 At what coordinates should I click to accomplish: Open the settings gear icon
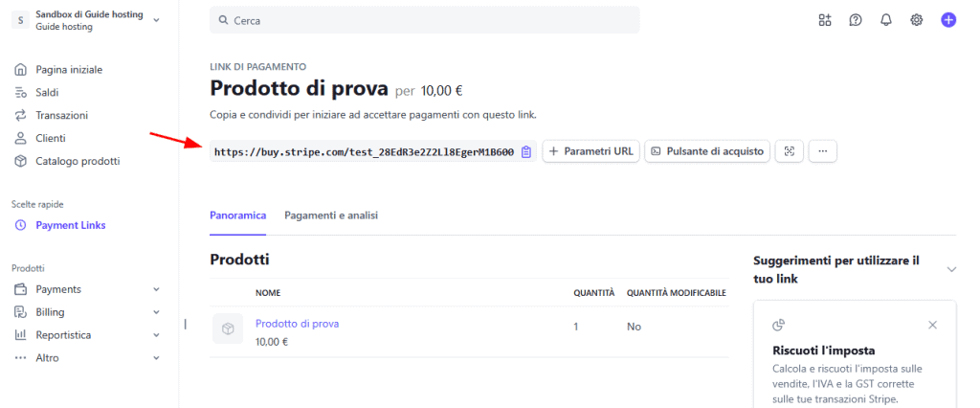[917, 20]
